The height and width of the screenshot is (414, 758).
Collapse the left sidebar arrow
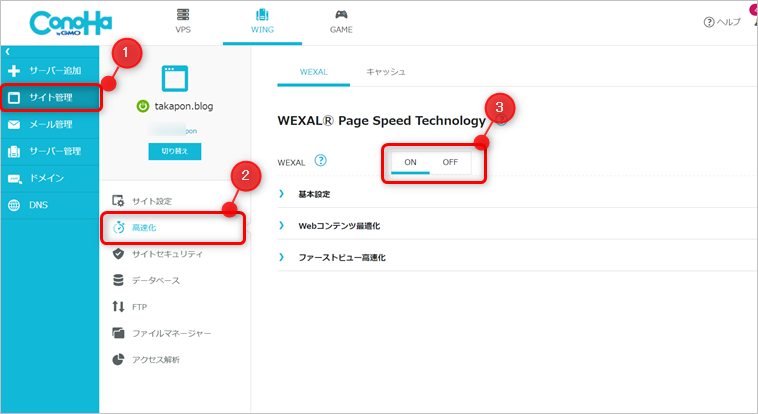pyautogui.click(x=7, y=51)
